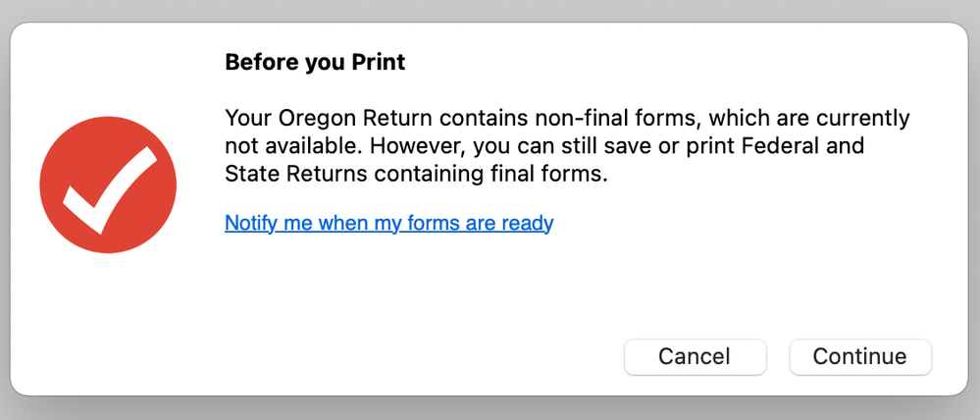The height and width of the screenshot is (420, 980).
Task: Select the white checkmark inside red circle
Action: pyautogui.click(x=109, y=190)
